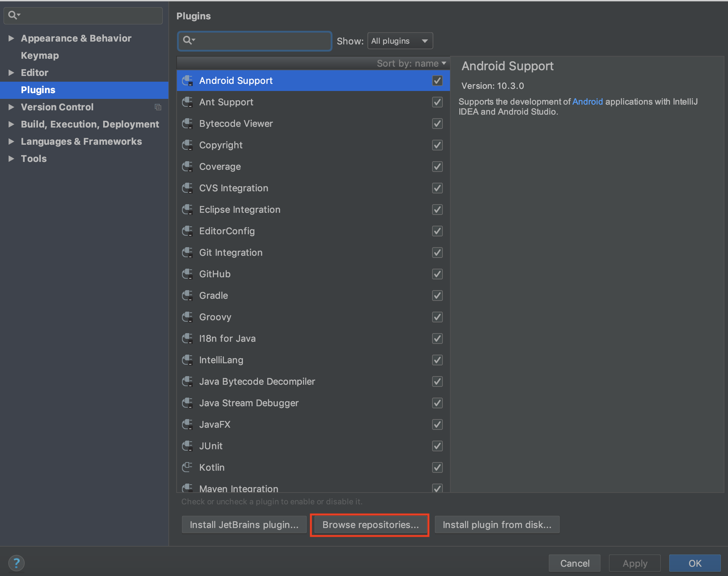This screenshot has height=576, width=728.
Task: Select the EditorConfig plugin row
Action: (313, 231)
